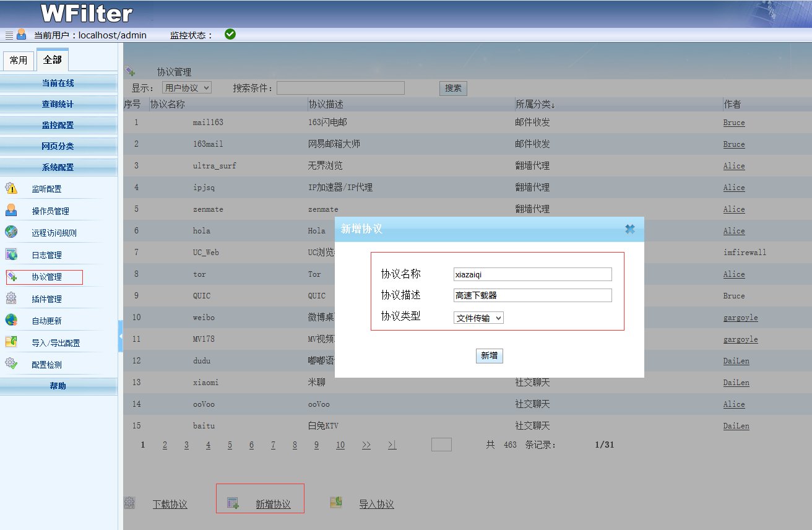Screen dimensions: 812x530
Task: Click the 操作员管理 user icon
Action: (x=11, y=211)
